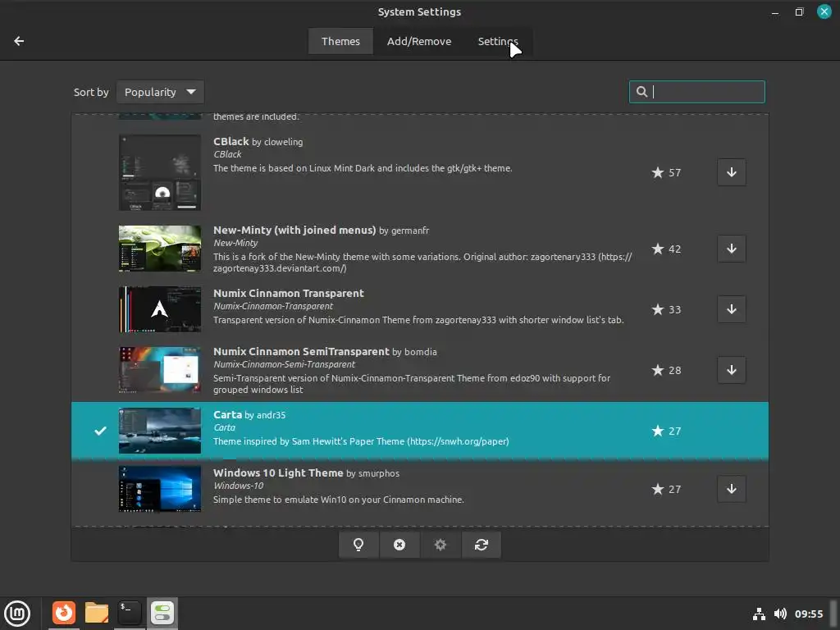Open the Settings tab

point(498,41)
